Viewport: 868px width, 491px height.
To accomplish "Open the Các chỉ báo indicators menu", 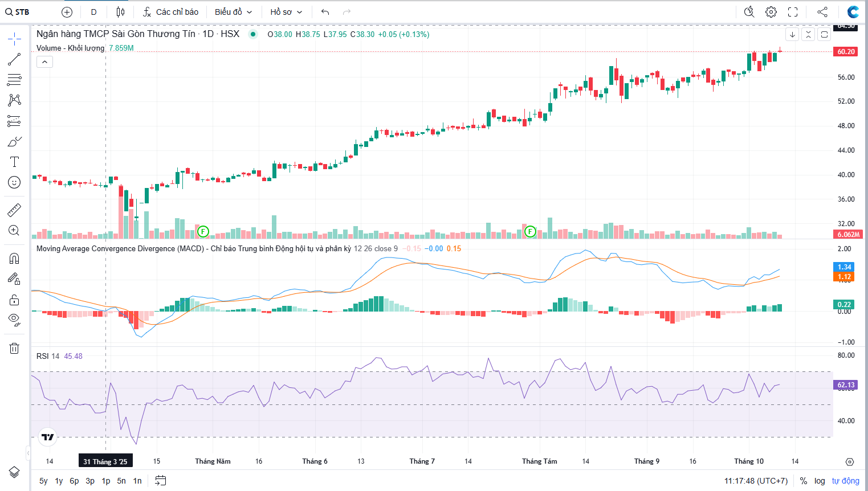I will coord(170,12).
